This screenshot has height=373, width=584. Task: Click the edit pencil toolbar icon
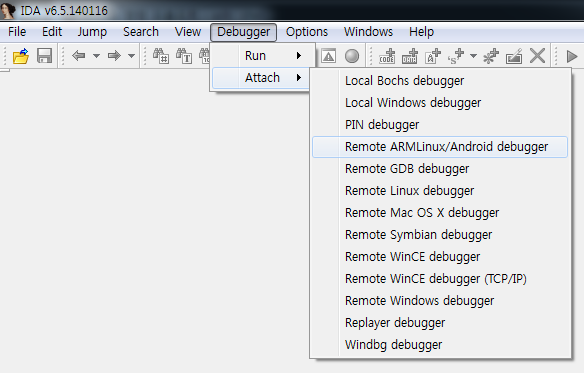point(514,56)
